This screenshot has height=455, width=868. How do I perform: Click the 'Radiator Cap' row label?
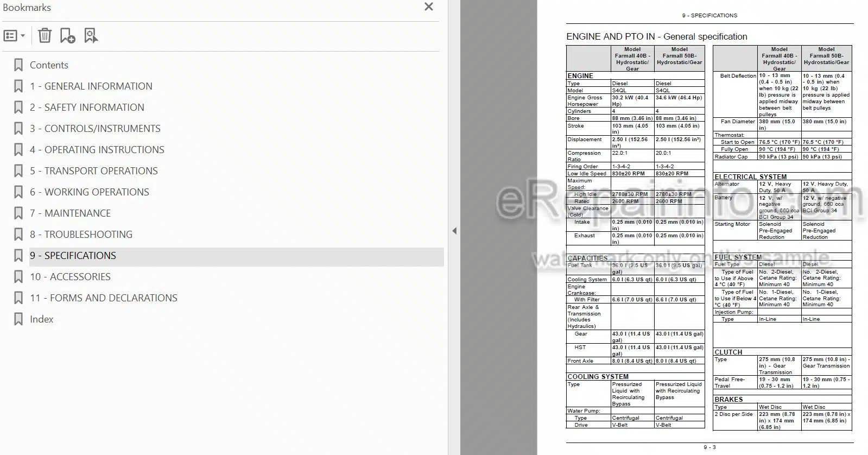point(731,157)
